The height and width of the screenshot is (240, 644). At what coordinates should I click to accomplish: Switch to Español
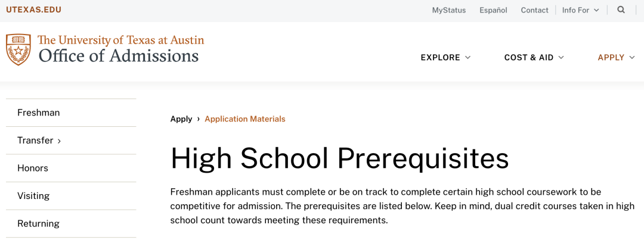coord(493,10)
